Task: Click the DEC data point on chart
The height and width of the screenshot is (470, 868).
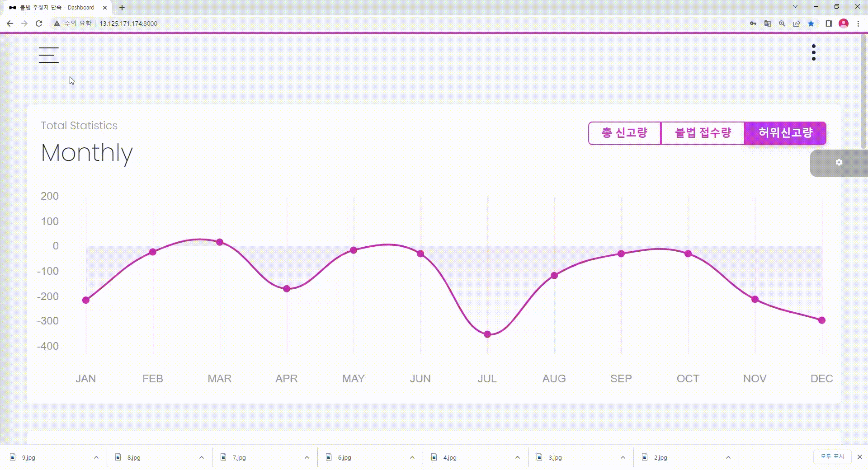Action: pyautogui.click(x=822, y=320)
